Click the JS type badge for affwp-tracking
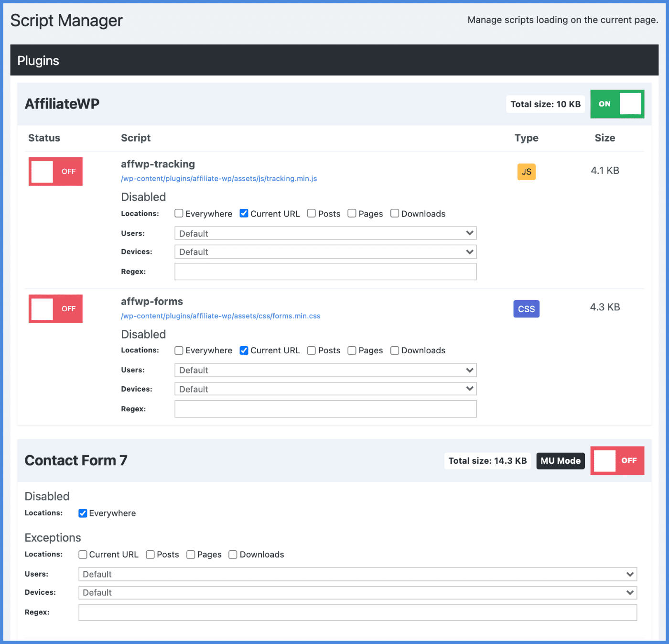This screenshot has height=644, width=669. pyautogui.click(x=526, y=172)
